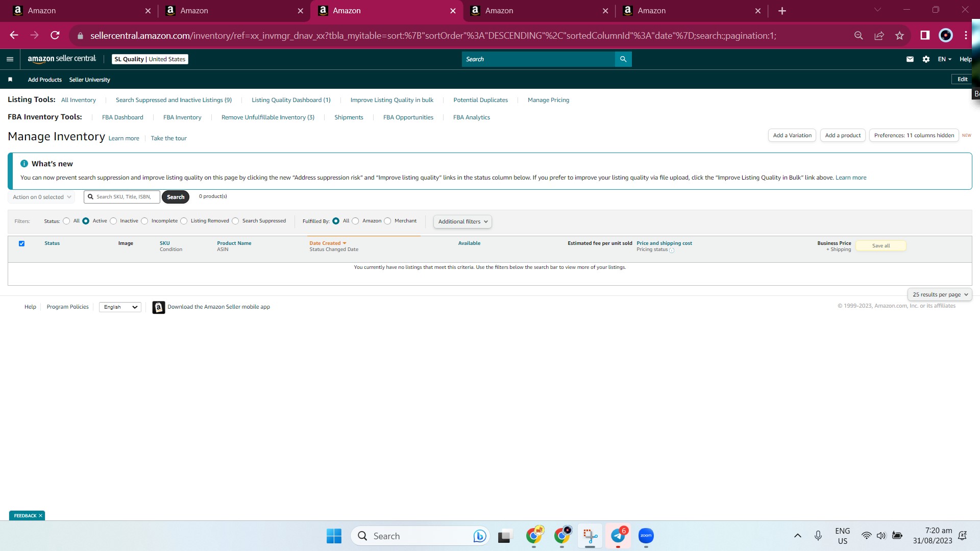
Task: Open the FBA Dashboard tool
Action: [122, 118]
